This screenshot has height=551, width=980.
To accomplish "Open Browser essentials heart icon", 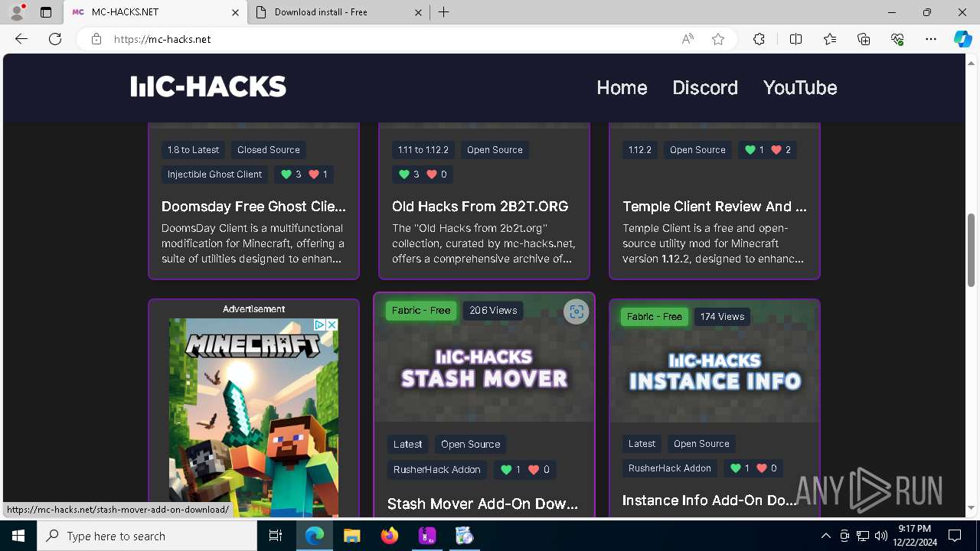I will 897,39.
